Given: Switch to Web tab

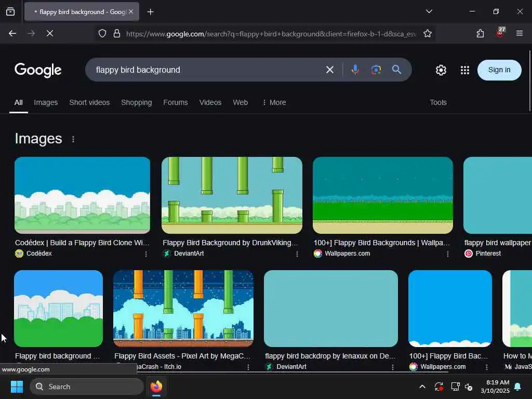Looking at the screenshot, I should pos(240,102).
